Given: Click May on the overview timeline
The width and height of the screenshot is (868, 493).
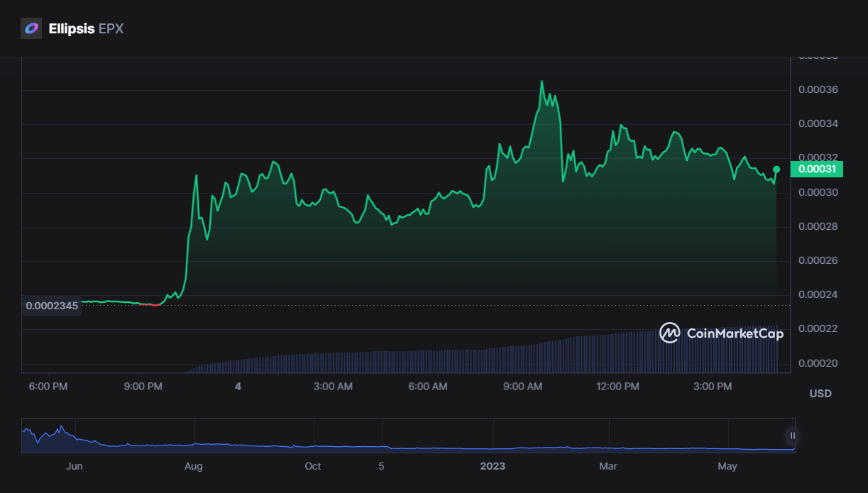Looking at the screenshot, I should click(727, 466).
